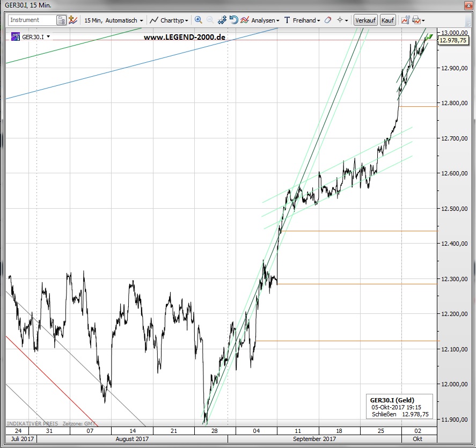The height and width of the screenshot is (448, 476).
Task: Open the Freihand drawing dropdown
Action: pos(306,20)
